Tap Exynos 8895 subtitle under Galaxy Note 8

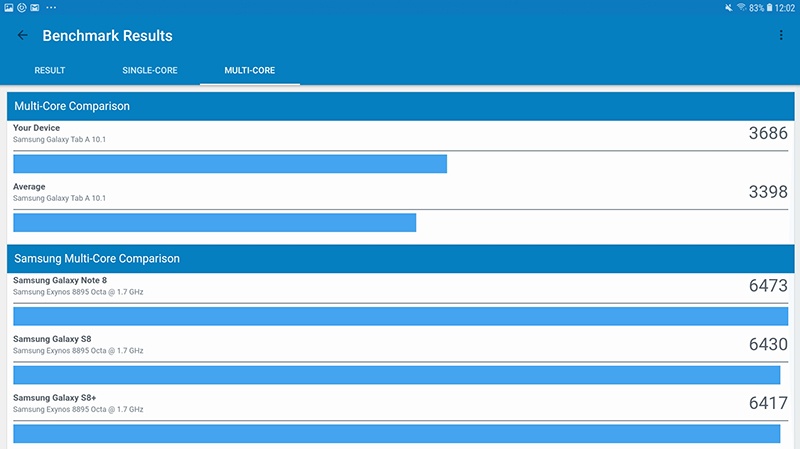(78, 292)
